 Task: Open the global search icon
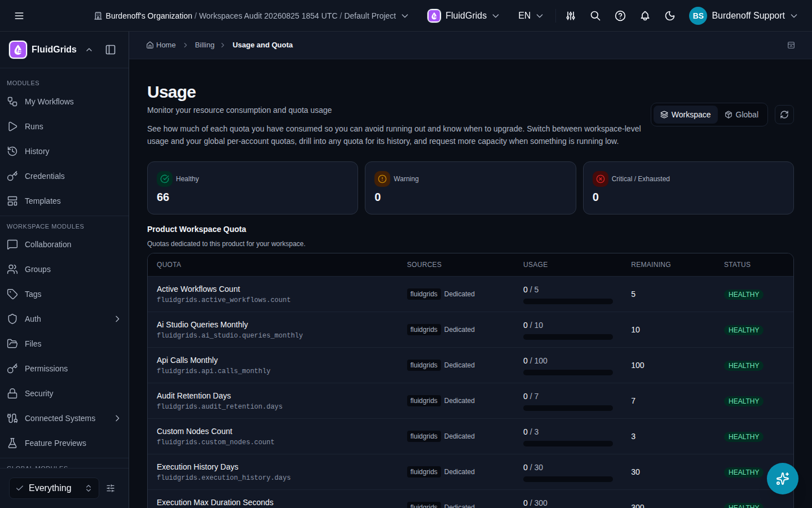click(x=595, y=16)
